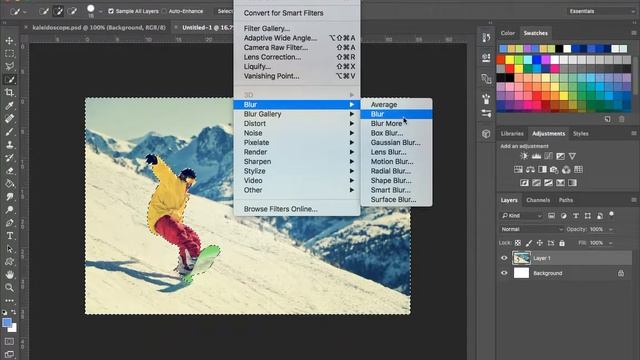Add a Brightness/Contrast adjustment
The image size is (640, 360).
524,156
